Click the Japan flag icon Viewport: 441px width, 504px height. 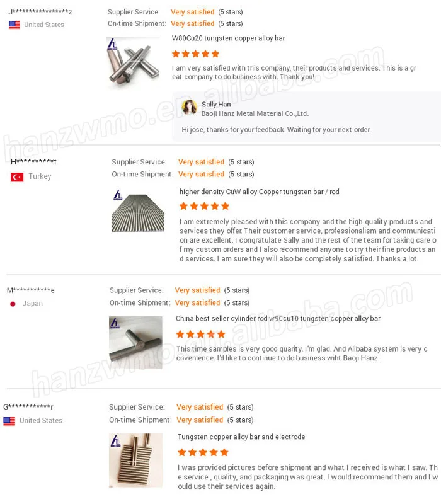13,304
